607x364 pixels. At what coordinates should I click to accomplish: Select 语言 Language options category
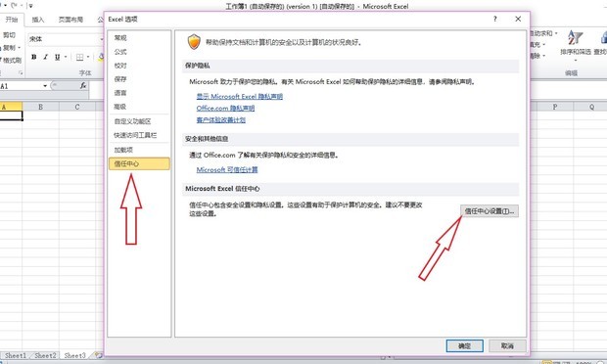[139, 93]
